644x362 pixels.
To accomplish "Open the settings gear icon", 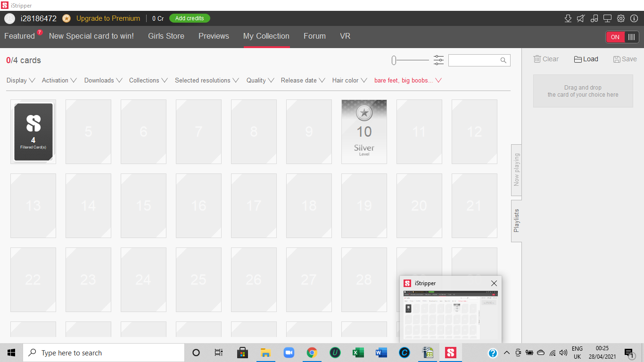I will 621,18.
